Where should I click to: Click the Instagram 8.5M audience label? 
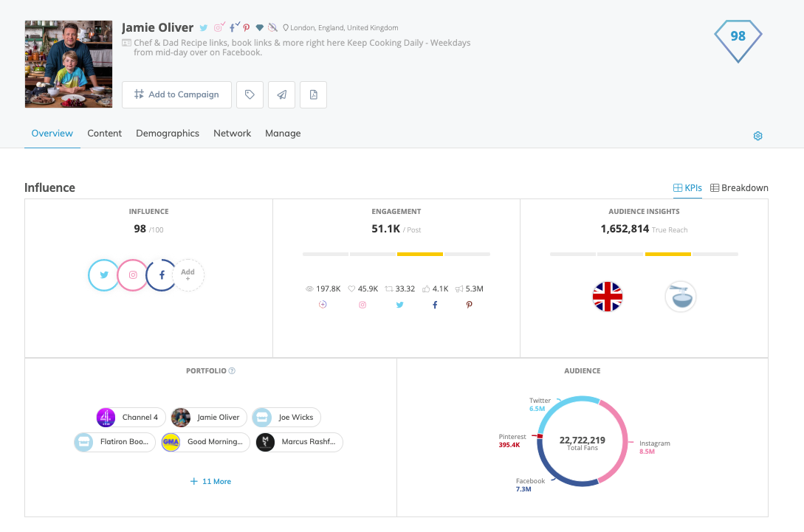(x=654, y=447)
